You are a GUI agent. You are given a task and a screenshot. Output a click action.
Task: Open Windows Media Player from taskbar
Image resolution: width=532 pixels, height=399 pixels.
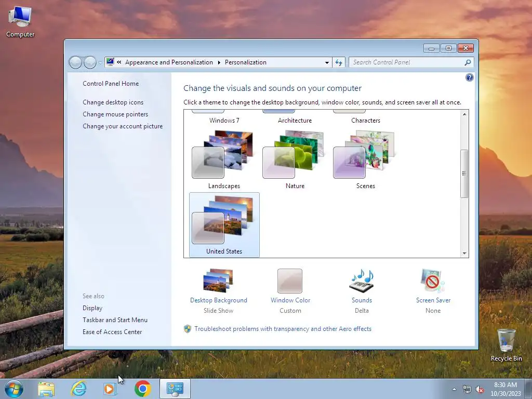110,389
